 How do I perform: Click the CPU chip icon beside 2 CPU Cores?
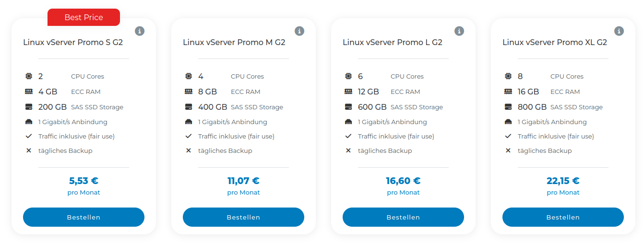click(28, 76)
